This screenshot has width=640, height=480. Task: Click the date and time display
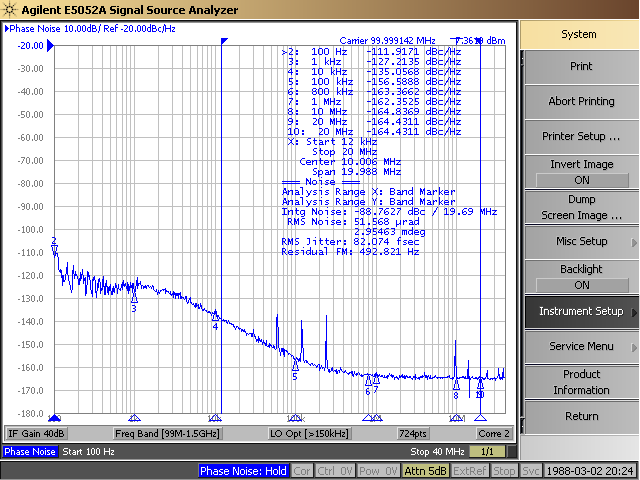pos(590,471)
